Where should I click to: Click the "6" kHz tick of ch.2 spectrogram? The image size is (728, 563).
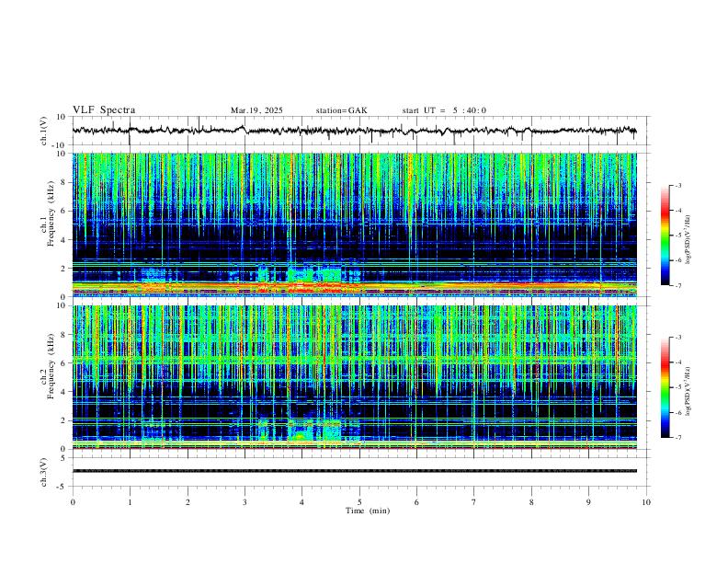[63, 363]
